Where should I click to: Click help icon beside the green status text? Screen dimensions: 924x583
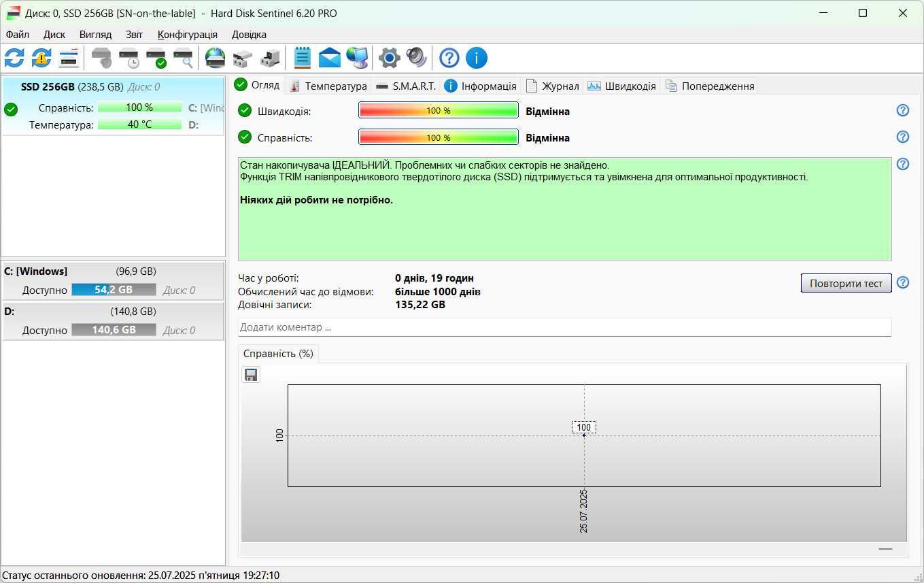pyautogui.click(x=903, y=164)
